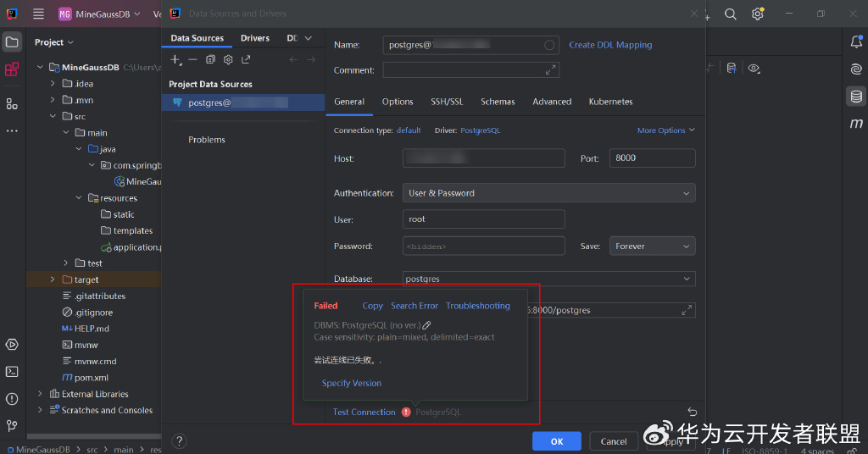Open the Maven tool window icon

[856, 124]
